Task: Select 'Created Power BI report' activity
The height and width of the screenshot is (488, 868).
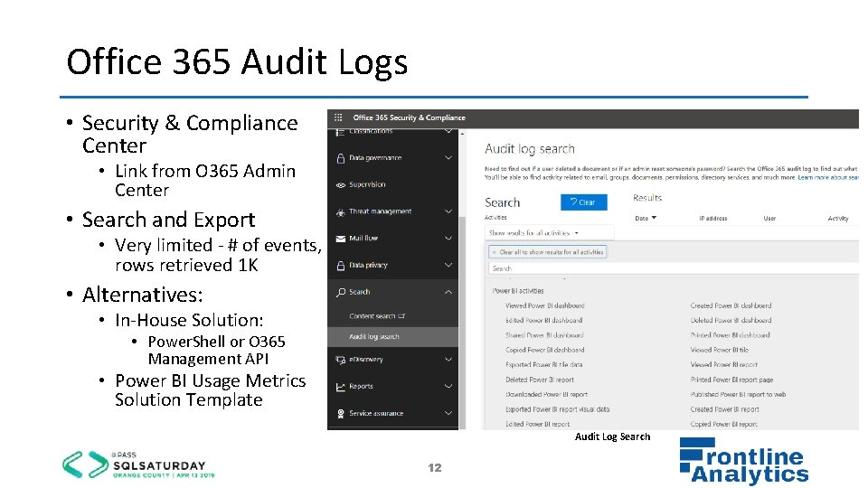Action: point(724,409)
